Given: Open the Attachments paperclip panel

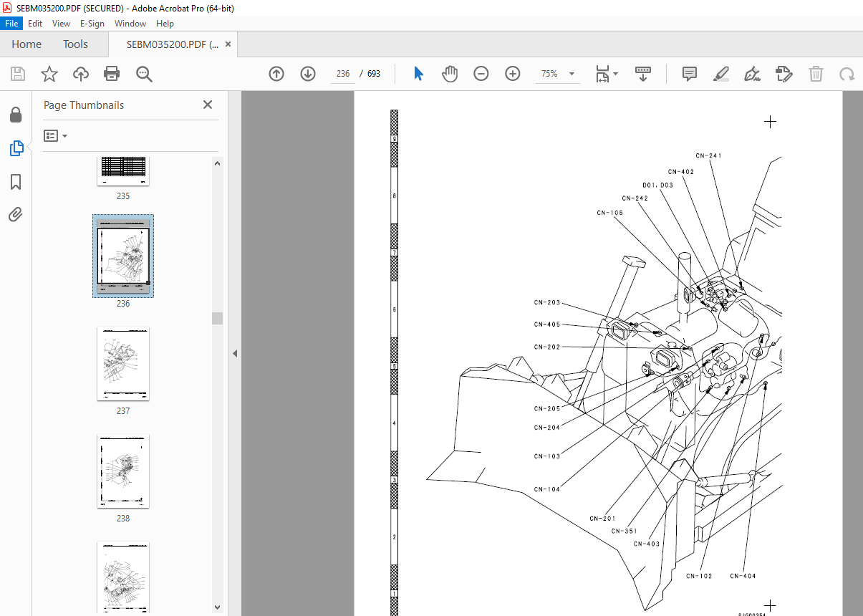Looking at the screenshot, I should (16, 214).
